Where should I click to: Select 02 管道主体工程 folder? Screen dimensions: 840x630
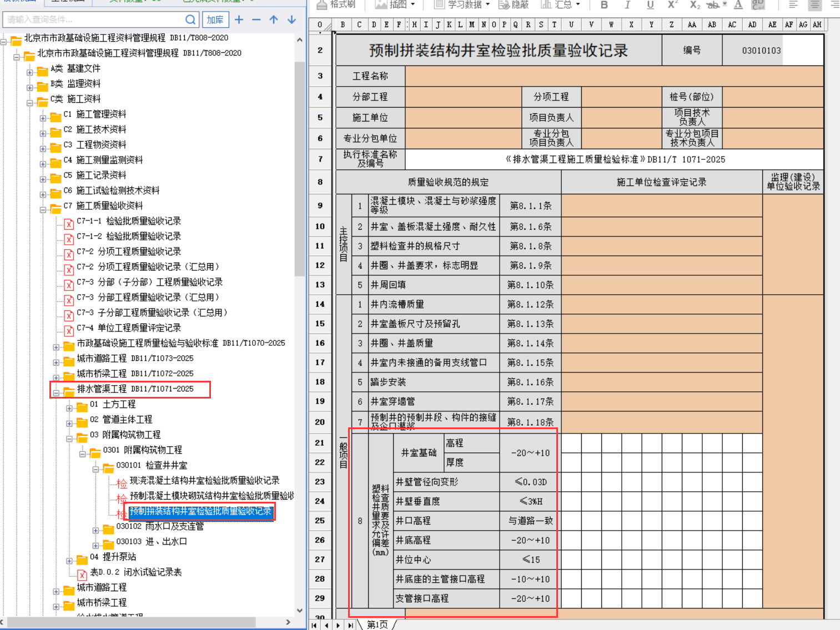(x=121, y=420)
